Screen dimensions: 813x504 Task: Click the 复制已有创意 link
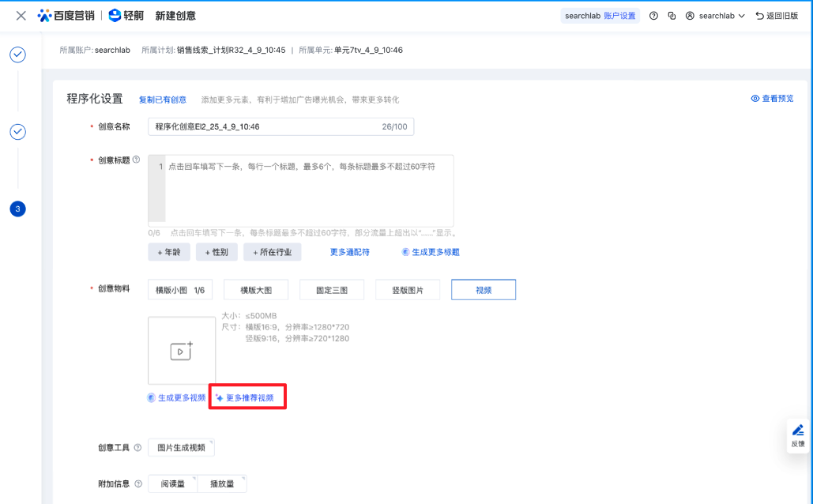pos(163,100)
